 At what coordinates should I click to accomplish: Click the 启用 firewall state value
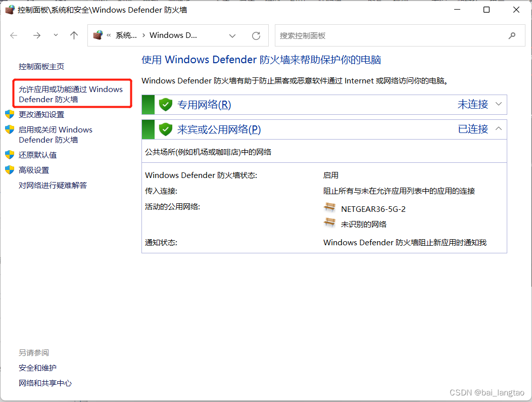coord(331,175)
